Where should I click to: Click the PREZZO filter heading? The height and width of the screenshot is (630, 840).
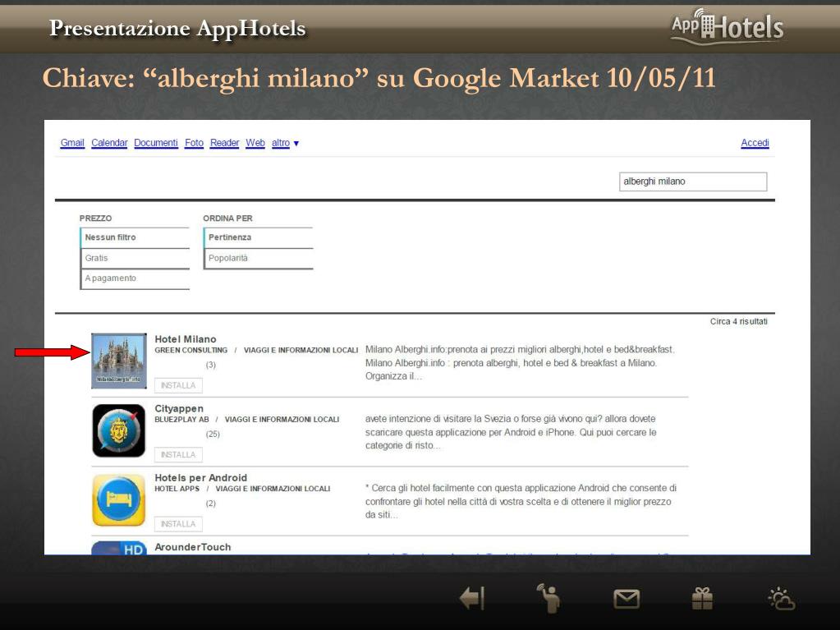click(95, 218)
